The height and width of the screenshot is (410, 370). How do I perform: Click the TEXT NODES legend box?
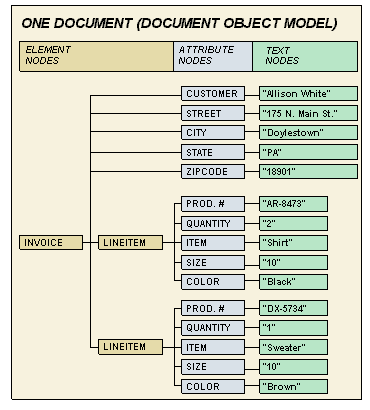coord(305,56)
